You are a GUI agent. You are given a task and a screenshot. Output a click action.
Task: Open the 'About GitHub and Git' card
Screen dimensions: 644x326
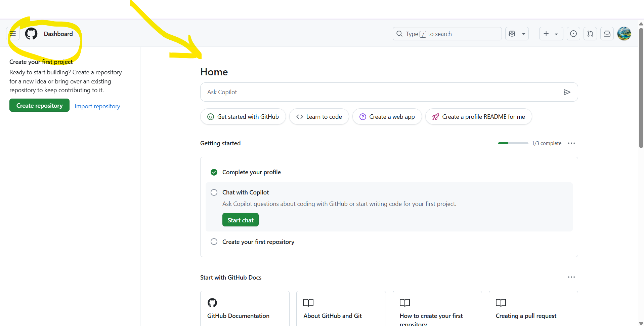tap(341, 309)
